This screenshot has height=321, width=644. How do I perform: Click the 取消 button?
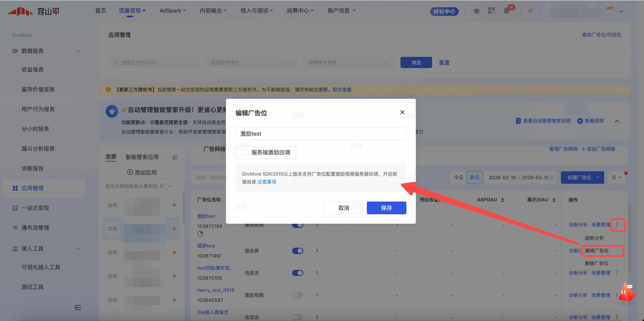pyautogui.click(x=343, y=207)
